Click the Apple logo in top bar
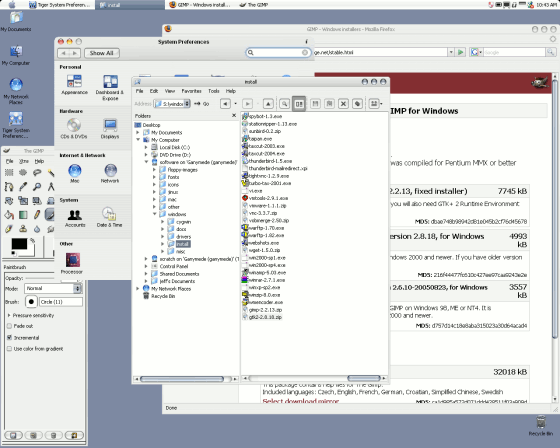This screenshot has height=448, width=560. tap(12, 5)
